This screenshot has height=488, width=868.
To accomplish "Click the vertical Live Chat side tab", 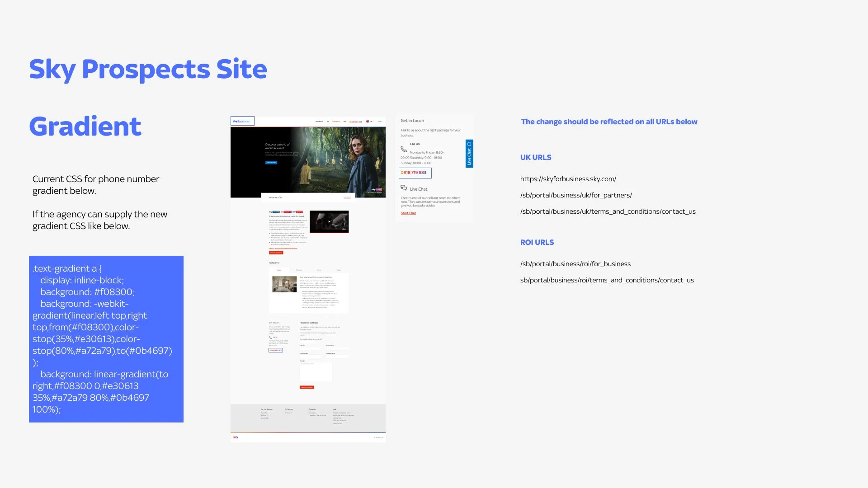I will point(469,156).
